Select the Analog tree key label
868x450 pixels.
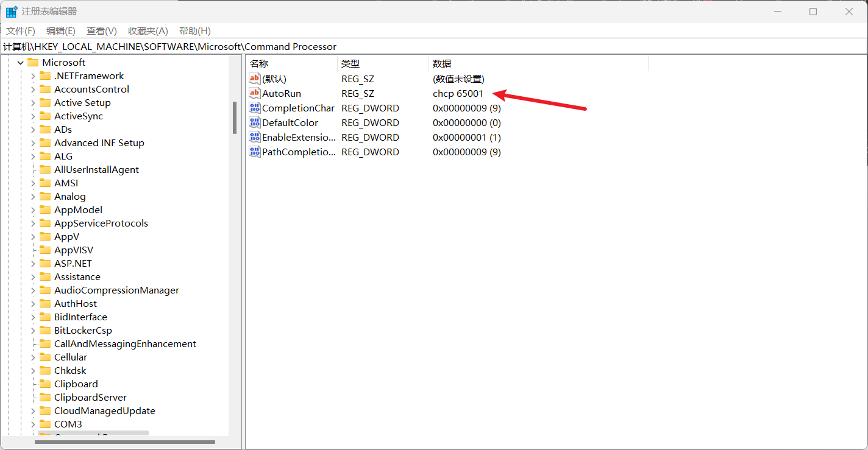pyautogui.click(x=70, y=197)
